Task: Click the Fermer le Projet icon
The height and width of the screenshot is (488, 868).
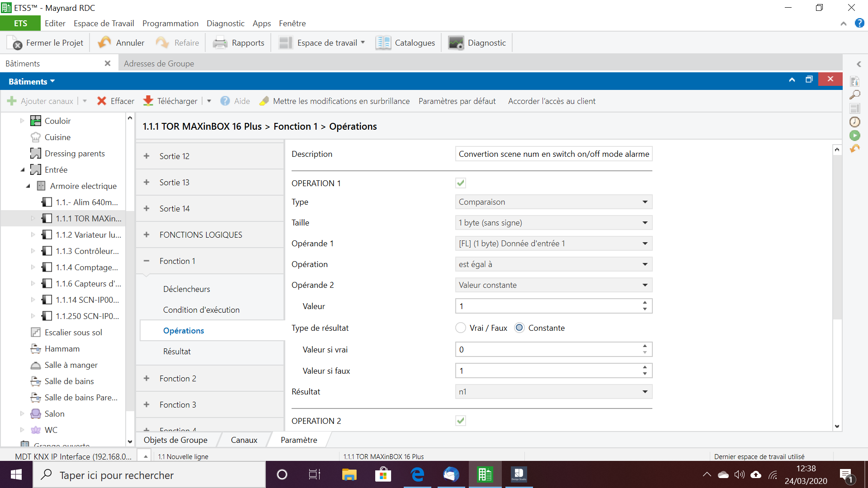Action: [x=15, y=43]
